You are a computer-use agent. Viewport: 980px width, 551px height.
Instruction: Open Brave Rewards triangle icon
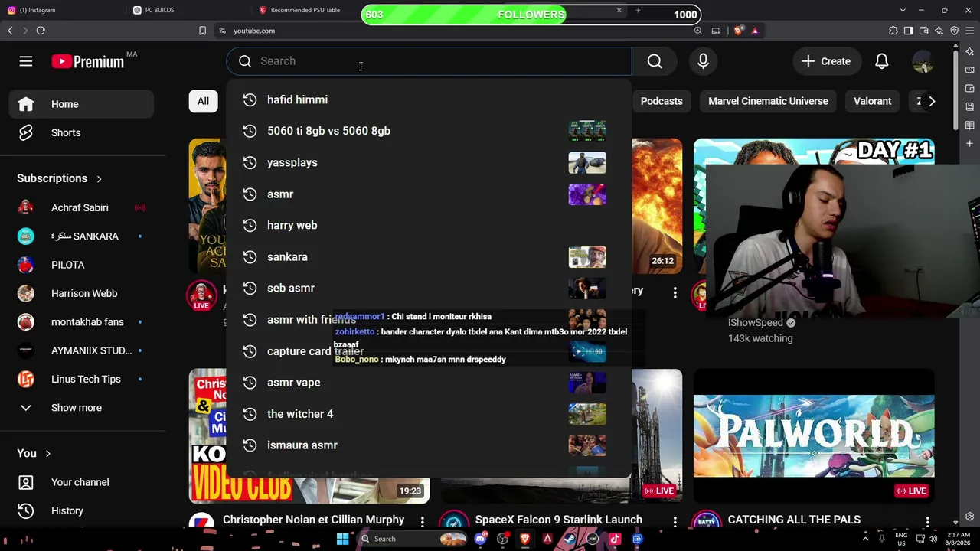(755, 31)
